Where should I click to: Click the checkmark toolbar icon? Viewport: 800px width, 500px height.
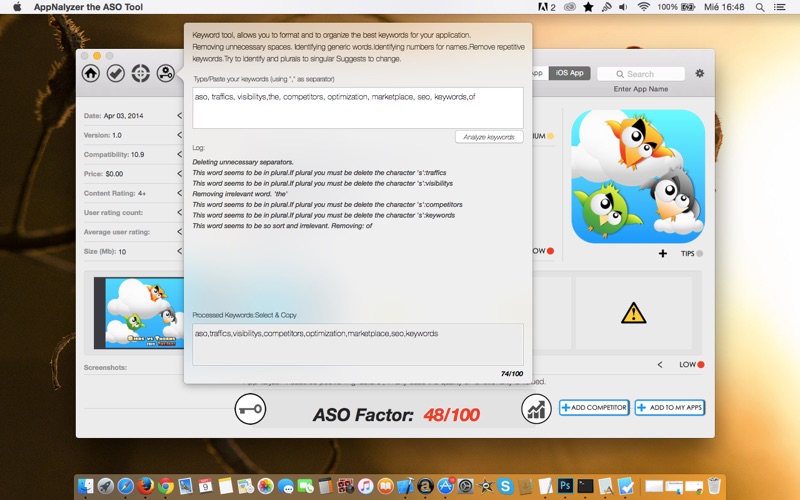pyautogui.click(x=116, y=73)
